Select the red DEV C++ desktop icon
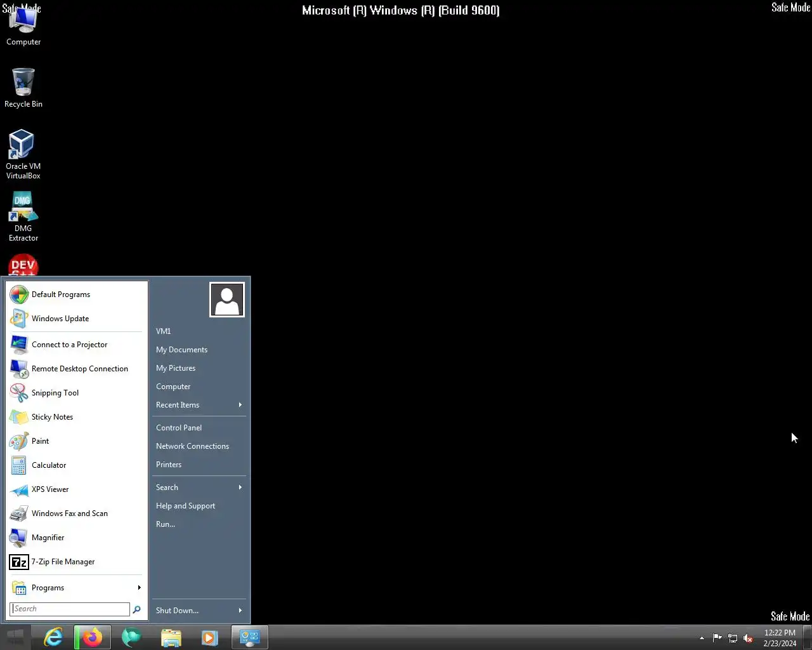 (23, 265)
